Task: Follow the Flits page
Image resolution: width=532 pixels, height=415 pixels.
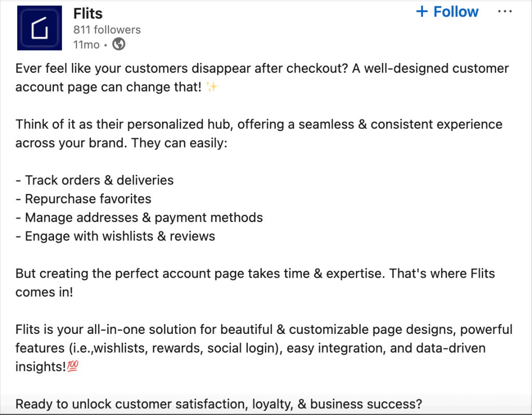Action: pos(456,12)
